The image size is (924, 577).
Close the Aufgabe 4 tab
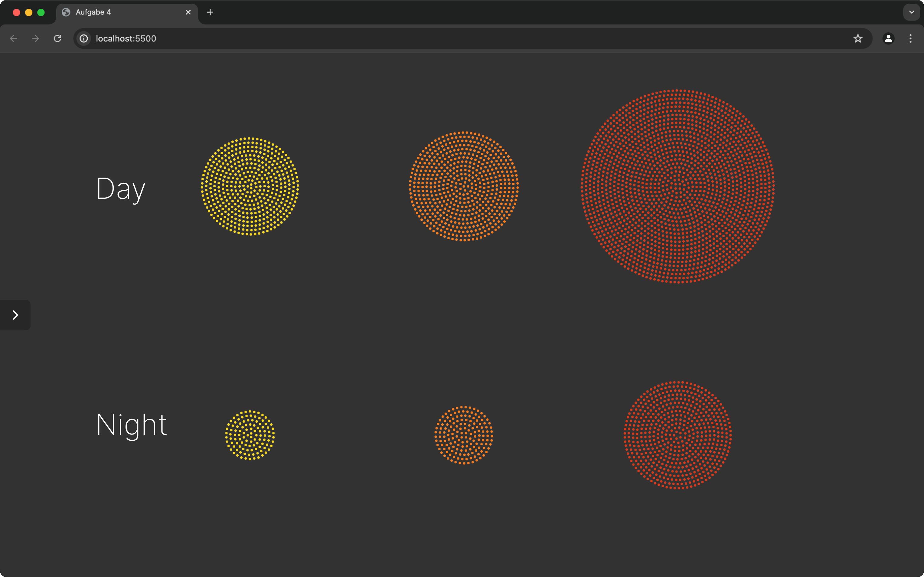(188, 12)
